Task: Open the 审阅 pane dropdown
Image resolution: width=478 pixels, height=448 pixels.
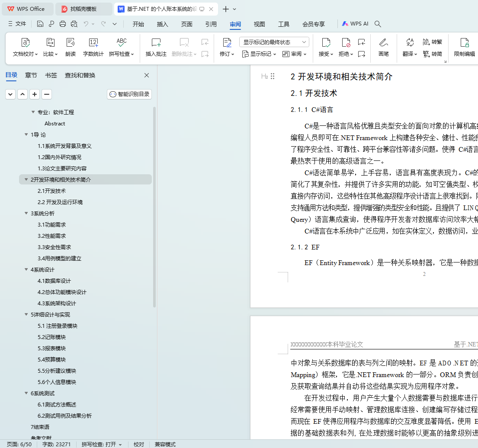Action: [294, 54]
